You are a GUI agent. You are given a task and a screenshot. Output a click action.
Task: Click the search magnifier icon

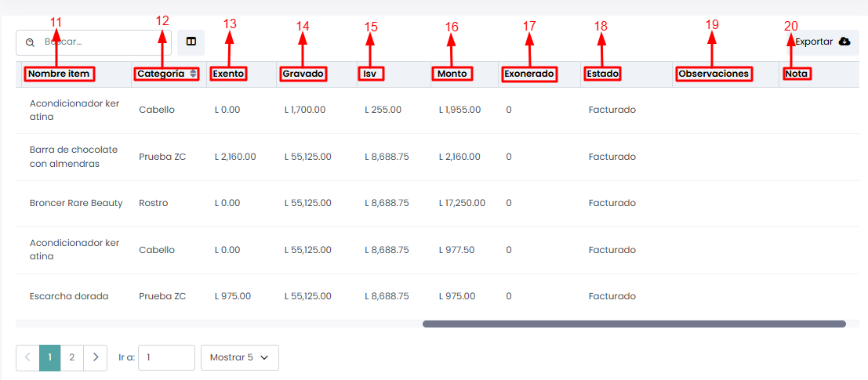click(31, 42)
